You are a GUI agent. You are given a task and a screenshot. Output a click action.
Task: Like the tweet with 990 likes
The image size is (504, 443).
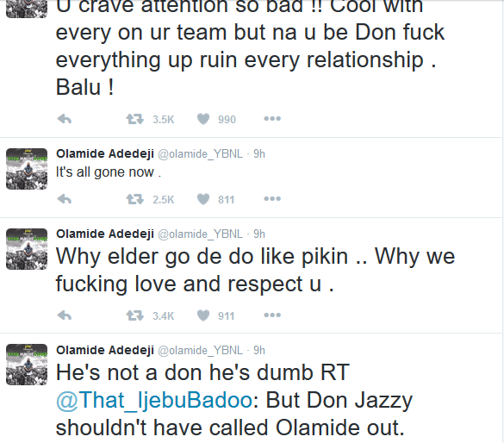203,119
